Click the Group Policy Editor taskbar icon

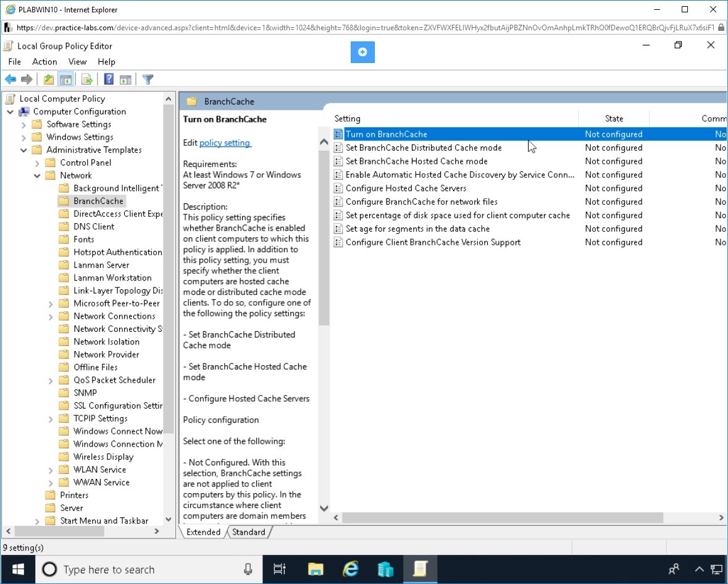pyautogui.click(x=420, y=569)
